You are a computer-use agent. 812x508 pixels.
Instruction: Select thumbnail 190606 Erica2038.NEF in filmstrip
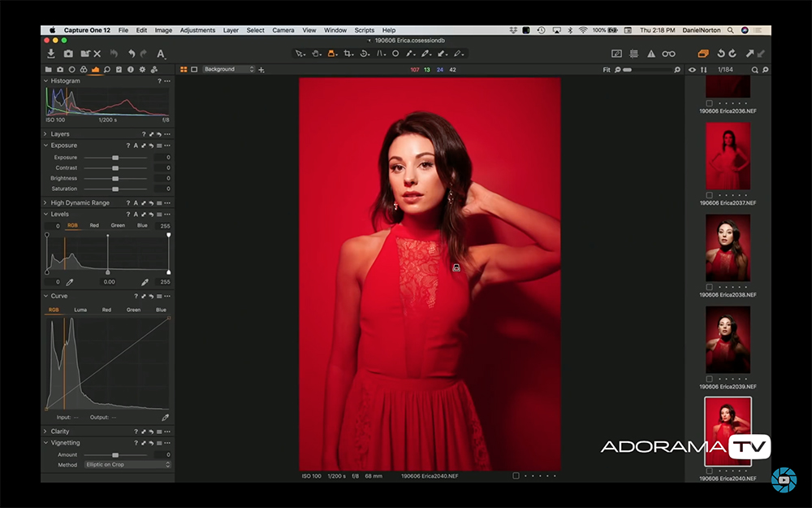coord(727,250)
